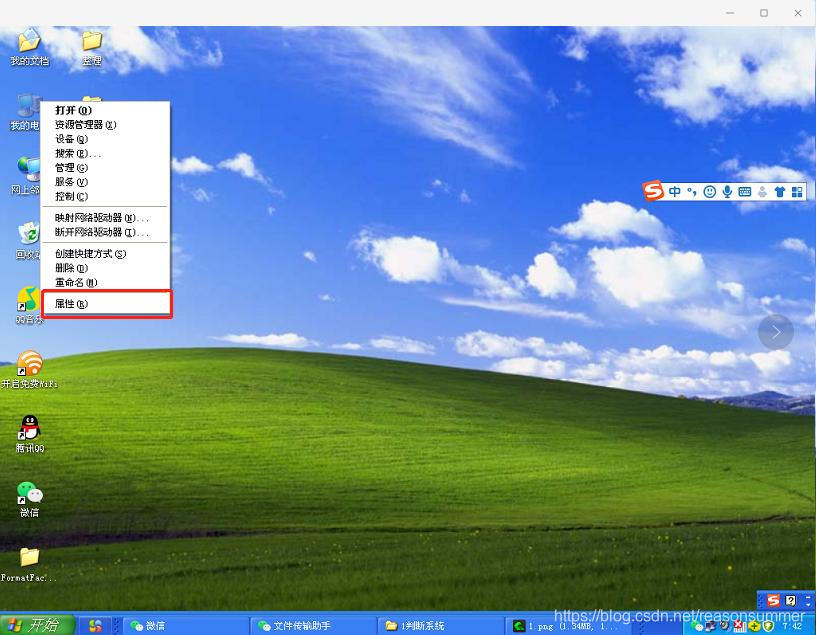816x635 pixels.
Task: Choose 创建快捷方式(S) in the context menu
Action: [105, 253]
